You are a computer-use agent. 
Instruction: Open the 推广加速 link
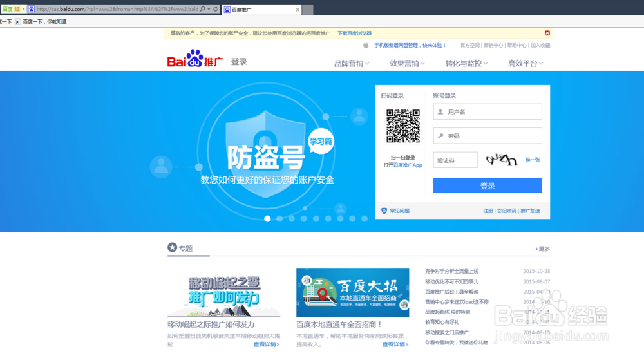point(530,211)
